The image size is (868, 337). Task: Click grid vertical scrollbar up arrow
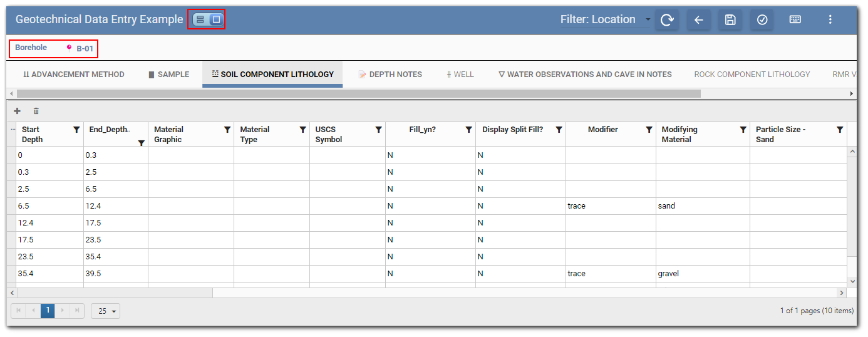[852, 152]
